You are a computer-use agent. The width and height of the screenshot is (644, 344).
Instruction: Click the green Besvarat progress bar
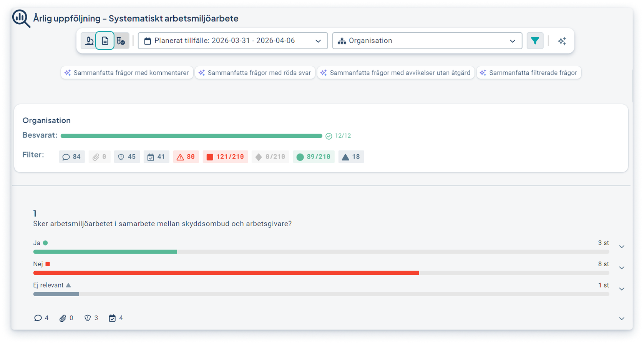[x=191, y=136]
